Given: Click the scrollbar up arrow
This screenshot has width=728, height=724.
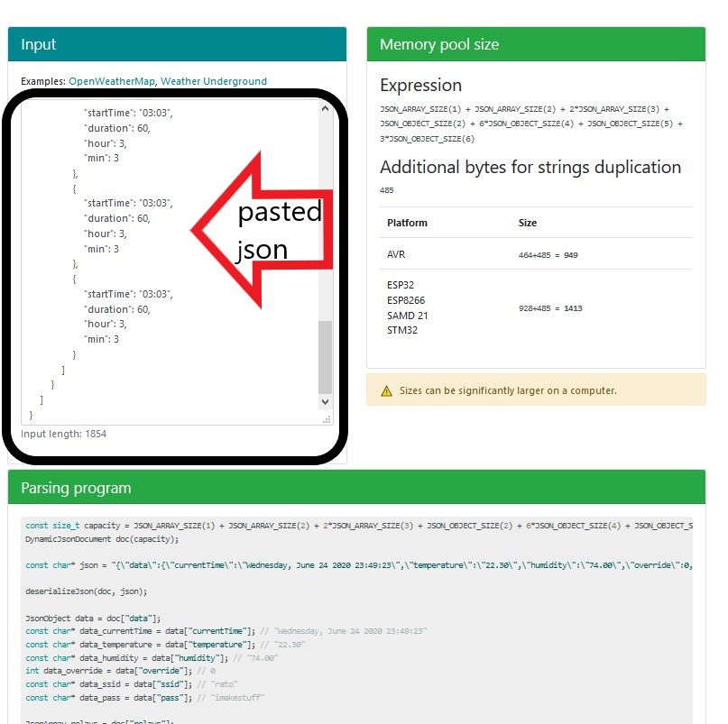Looking at the screenshot, I should click(326, 108).
